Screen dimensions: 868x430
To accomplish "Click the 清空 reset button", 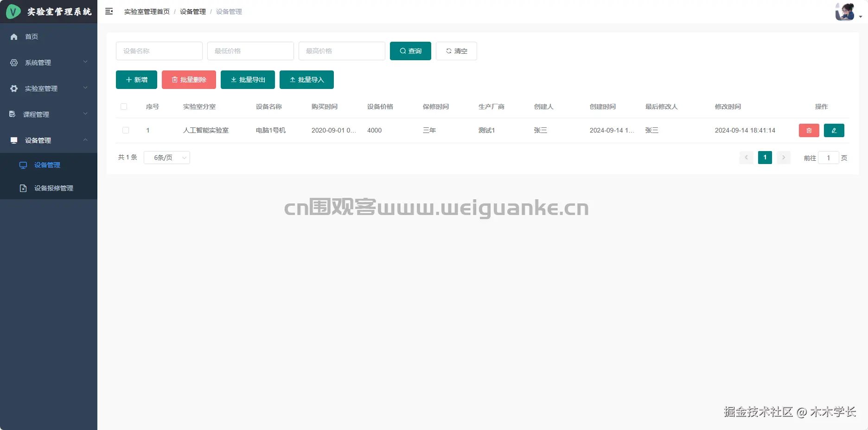I will point(456,51).
